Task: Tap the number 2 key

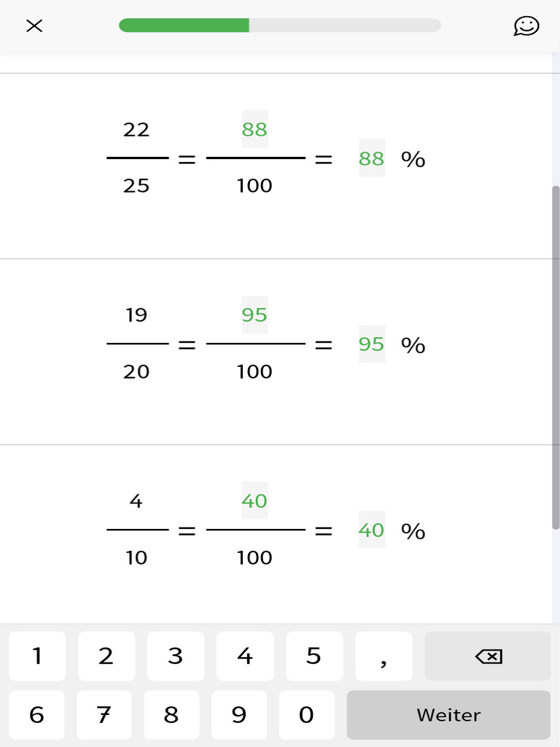Action: (106, 656)
